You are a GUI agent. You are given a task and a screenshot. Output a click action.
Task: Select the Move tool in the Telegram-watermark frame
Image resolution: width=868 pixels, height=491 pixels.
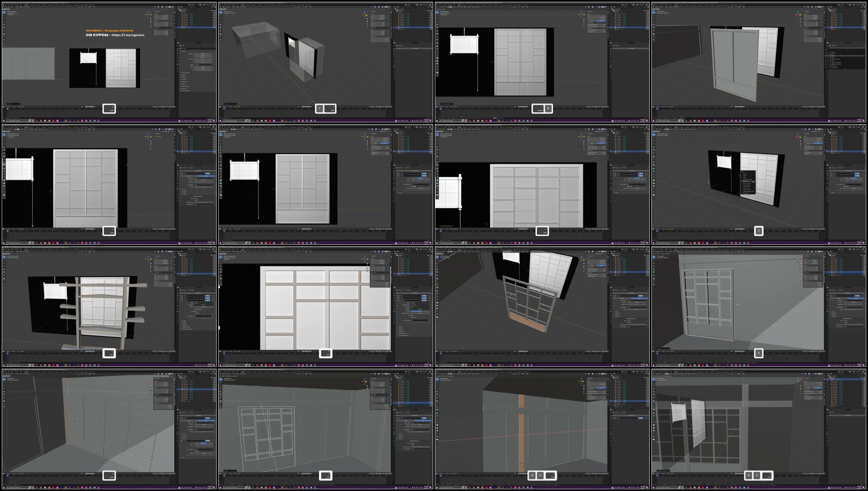point(4,19)
